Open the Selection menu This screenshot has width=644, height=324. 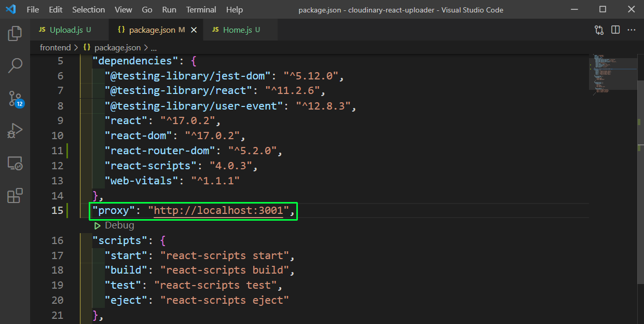88,9
